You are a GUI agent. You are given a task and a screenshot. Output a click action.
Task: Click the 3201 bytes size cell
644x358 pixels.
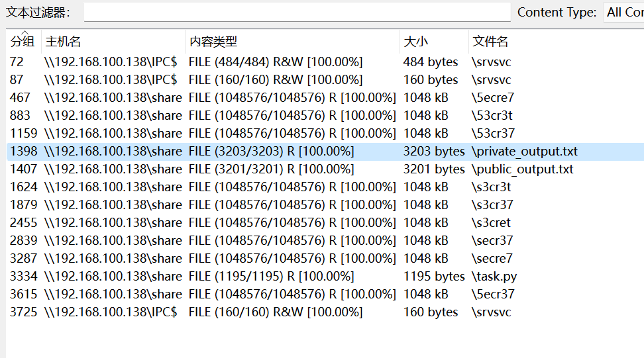click(434, 169)
